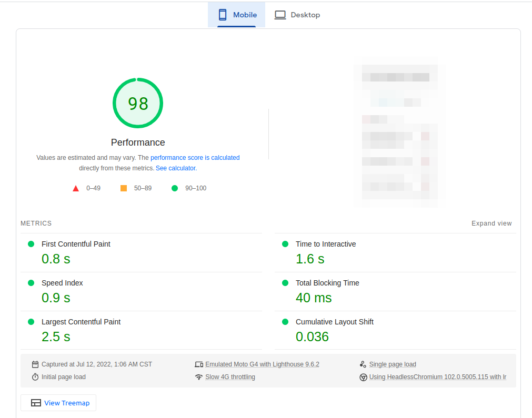Click 'Single page load' text
Image resolution: width=532 pixels, height=418 pixels.
coord(393,364)
